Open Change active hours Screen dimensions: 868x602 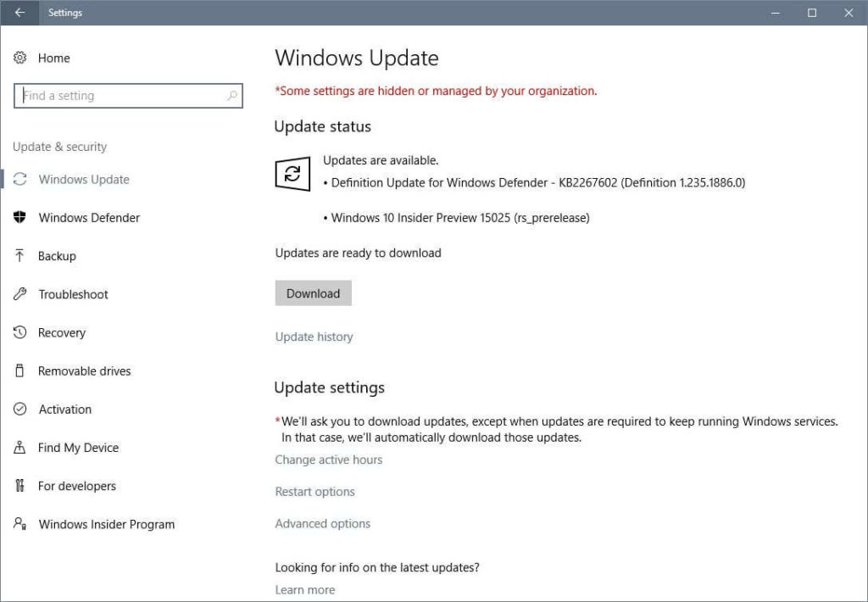[329, 460]
